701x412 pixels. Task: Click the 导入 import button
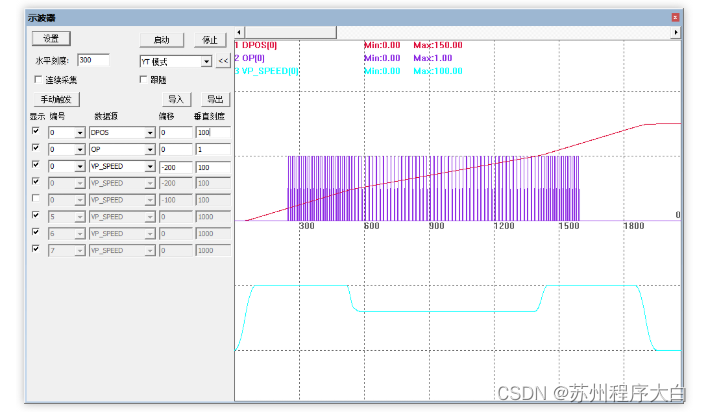point(176,100)
